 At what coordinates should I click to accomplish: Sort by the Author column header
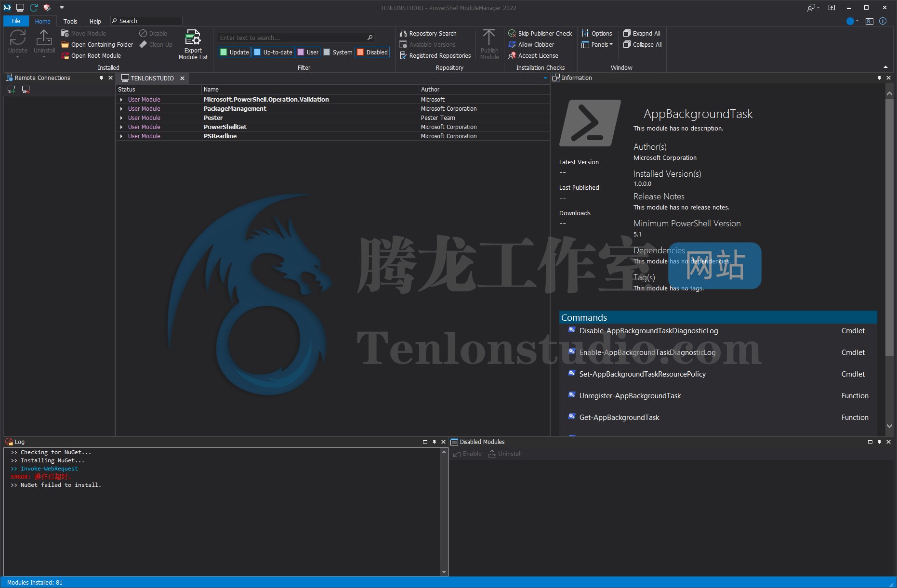484,90
